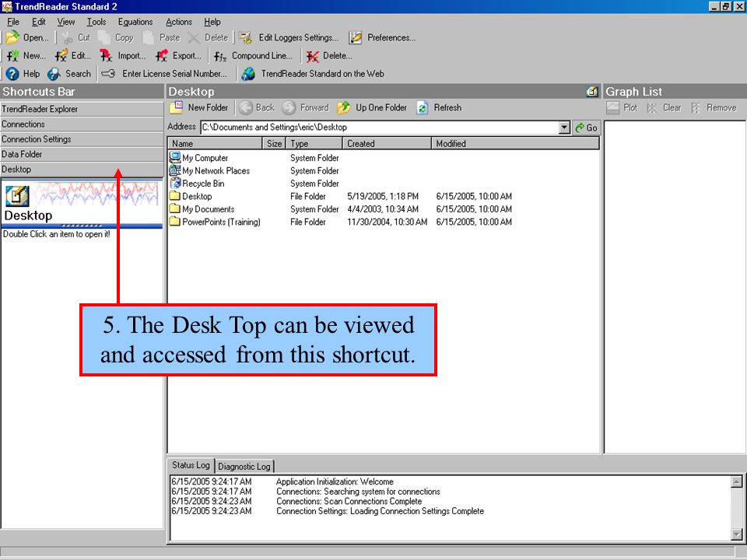
Task: Select PowerPoints (Training) folder
Action: 216,222
